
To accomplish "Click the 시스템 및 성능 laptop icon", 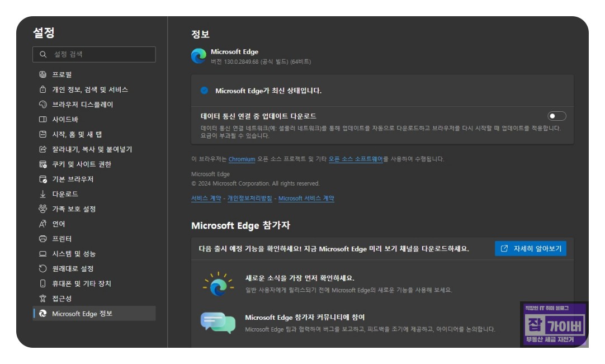I will tap(43, 254).
